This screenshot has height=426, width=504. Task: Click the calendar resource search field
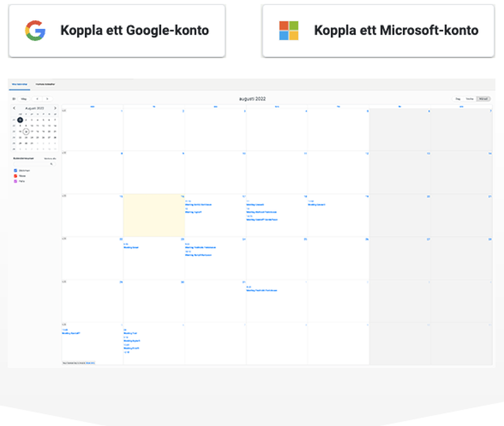tap(34, 164)
